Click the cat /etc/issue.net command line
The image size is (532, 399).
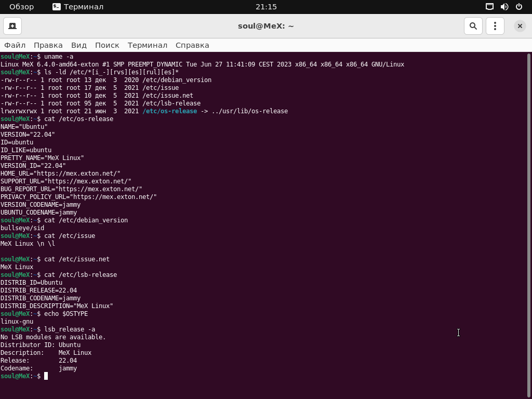55,260
